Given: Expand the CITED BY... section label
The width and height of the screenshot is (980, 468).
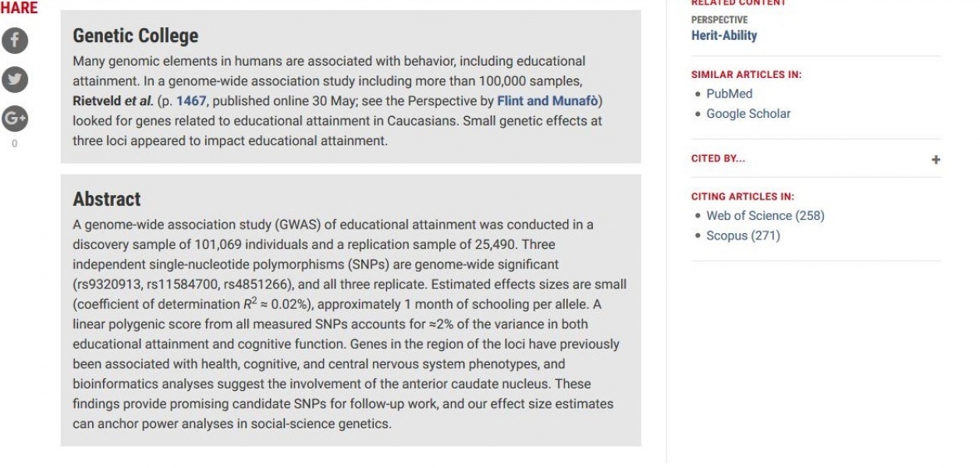Looking at the screenshot, I should click(718, 158).
